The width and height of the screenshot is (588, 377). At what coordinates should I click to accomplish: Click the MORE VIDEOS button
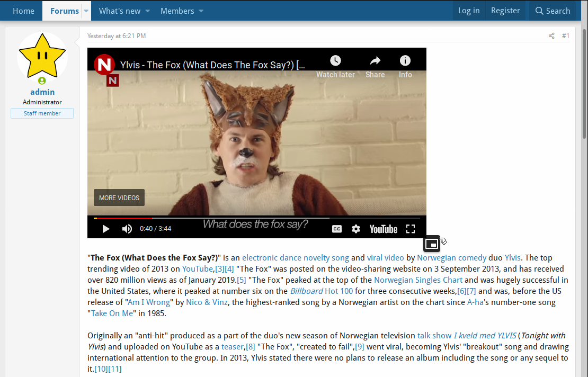[x=119, y=198]
